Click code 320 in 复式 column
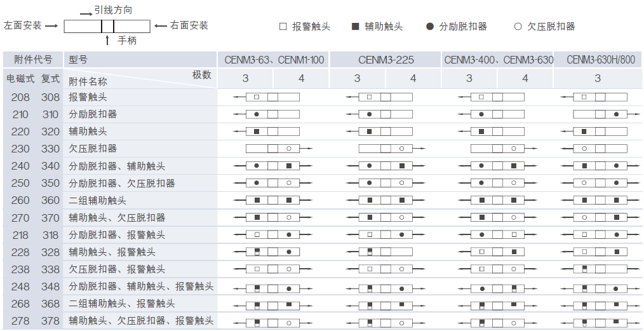Viewport: 644px width, 331px height. [x=51, y=132]
